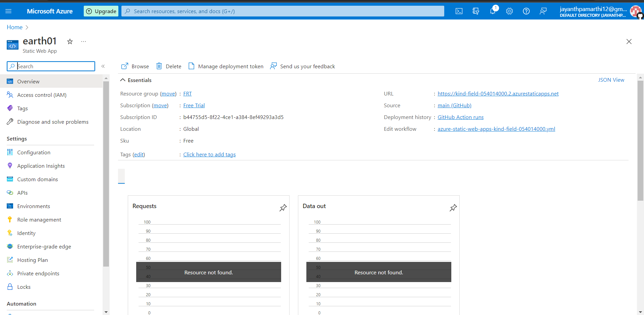Viewport: 644px width, 315px height.
Task: Open the notifications bell
Action: (492, 11)
